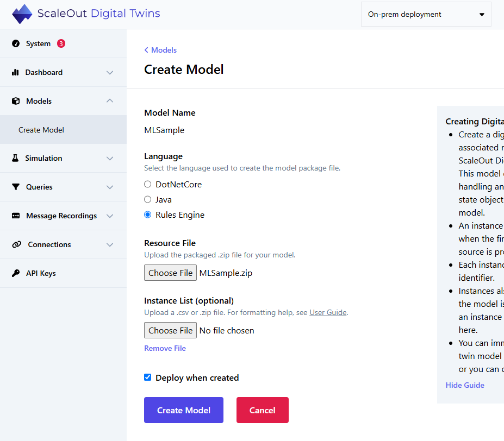Click the ScaleOut Digital Twins logo icon
The image size is (504, 441).
[22, 14]
